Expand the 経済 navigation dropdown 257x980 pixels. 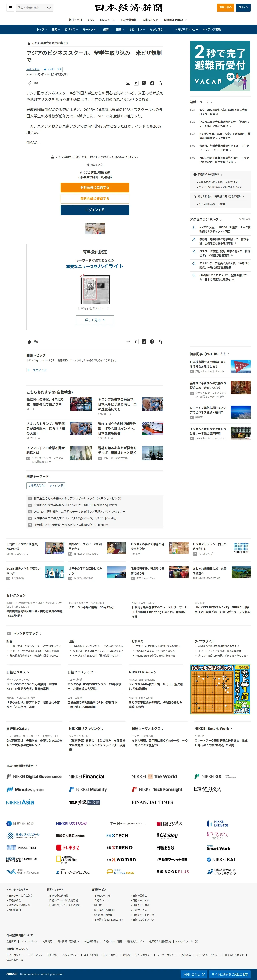[x=107, y=30]
